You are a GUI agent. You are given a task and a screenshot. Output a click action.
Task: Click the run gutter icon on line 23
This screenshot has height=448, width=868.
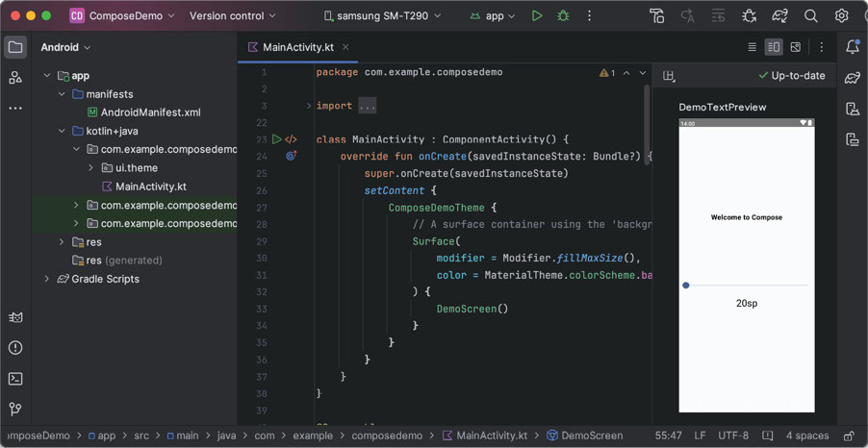[277, 139]
